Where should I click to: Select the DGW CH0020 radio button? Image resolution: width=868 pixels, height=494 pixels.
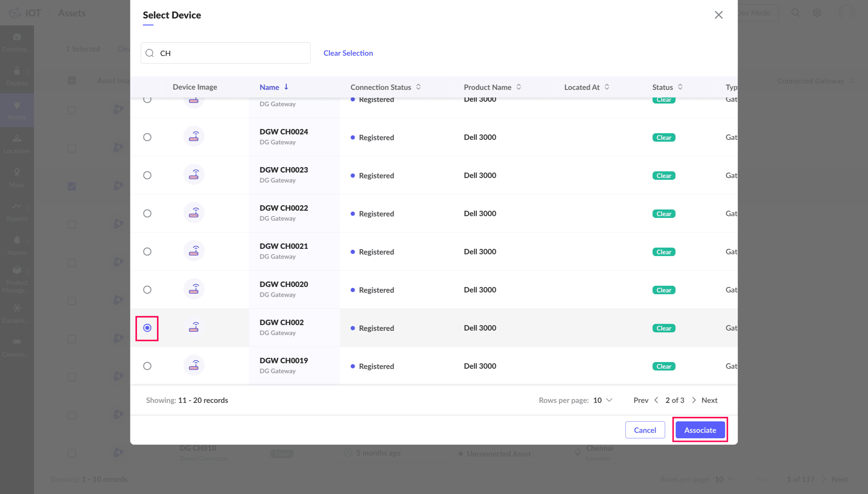147,289
